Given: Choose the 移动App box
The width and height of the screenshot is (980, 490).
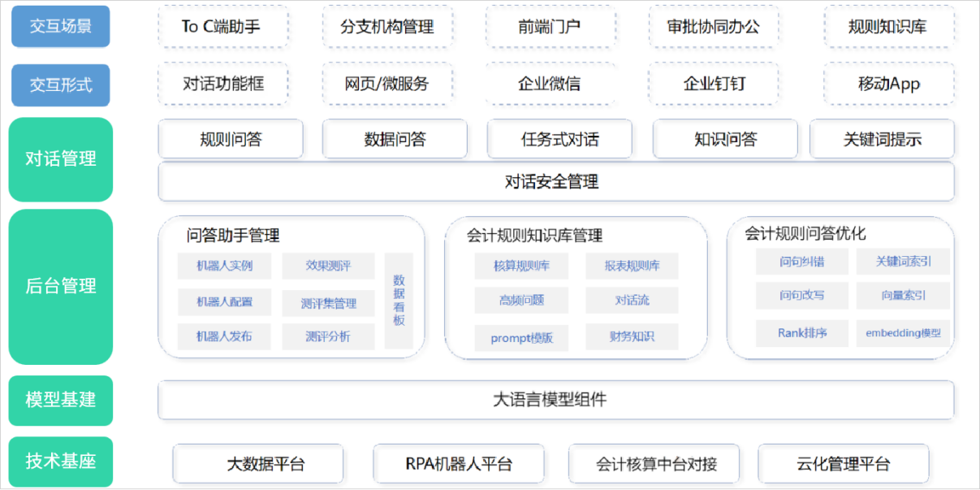Looking at the screenshot, I should pos(888,84).
